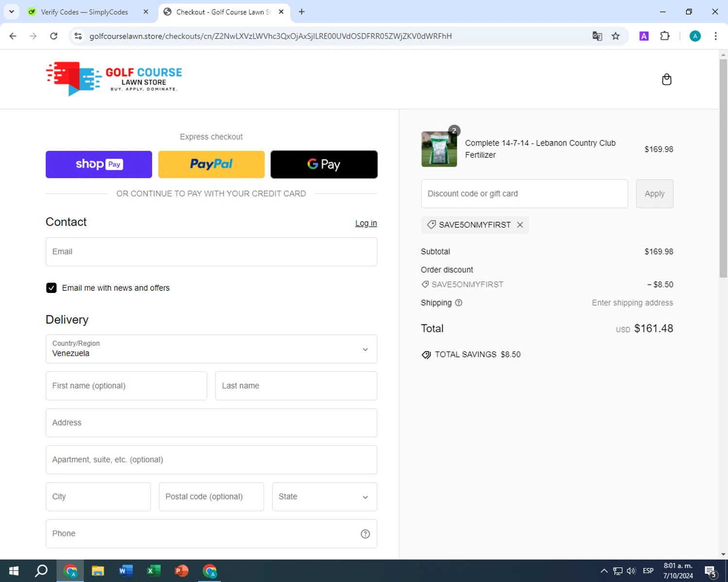Reload the checkout page
Viewport: 728px width, 582px height.
point(54,36)
